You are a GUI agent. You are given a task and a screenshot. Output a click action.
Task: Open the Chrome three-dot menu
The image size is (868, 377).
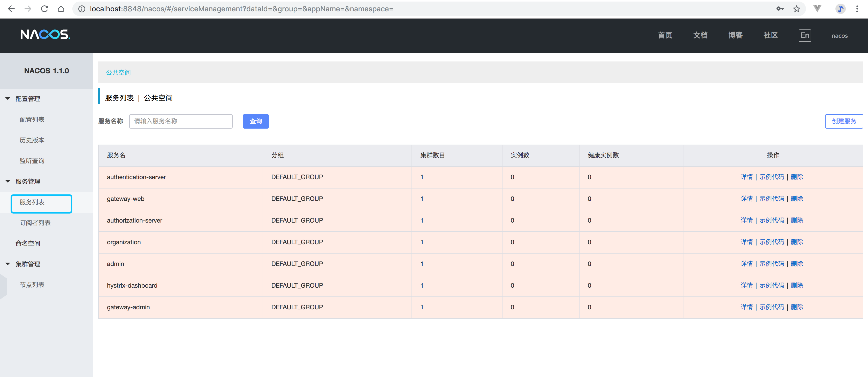pos(857,9)
